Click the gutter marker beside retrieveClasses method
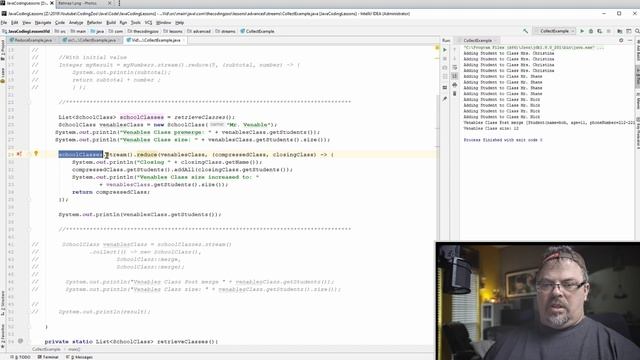Viewport: 640px width, 360px height. point(20,341)
